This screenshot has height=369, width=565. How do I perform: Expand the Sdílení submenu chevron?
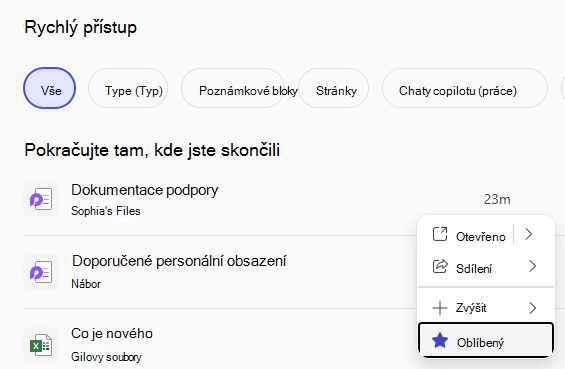(x=533, y=266)
